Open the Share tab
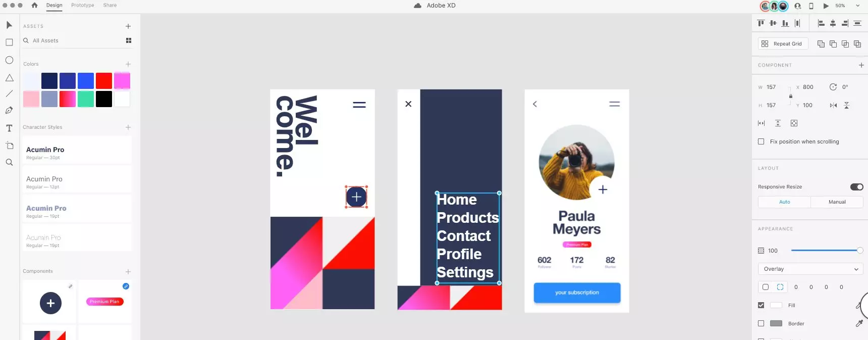 (110, 5)
